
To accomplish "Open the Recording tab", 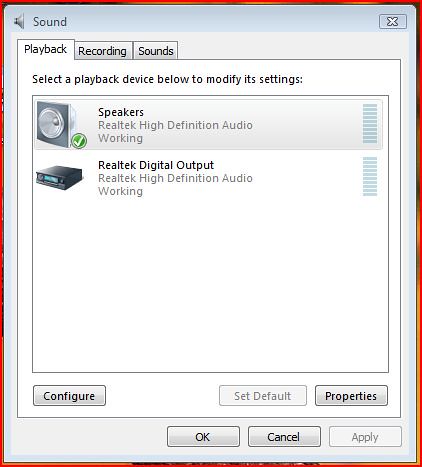I will click(103, 51).
